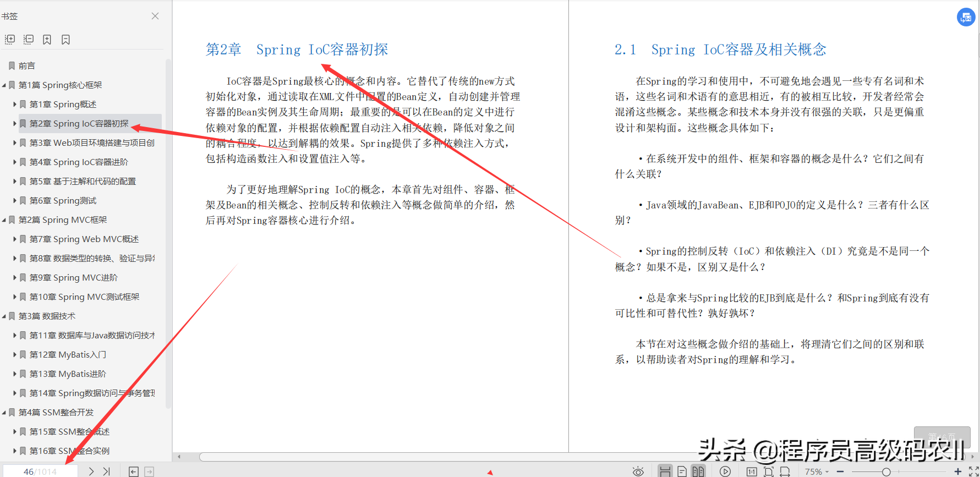
Task: Click the zoom out minus button
Action: [x=840, y=471]
